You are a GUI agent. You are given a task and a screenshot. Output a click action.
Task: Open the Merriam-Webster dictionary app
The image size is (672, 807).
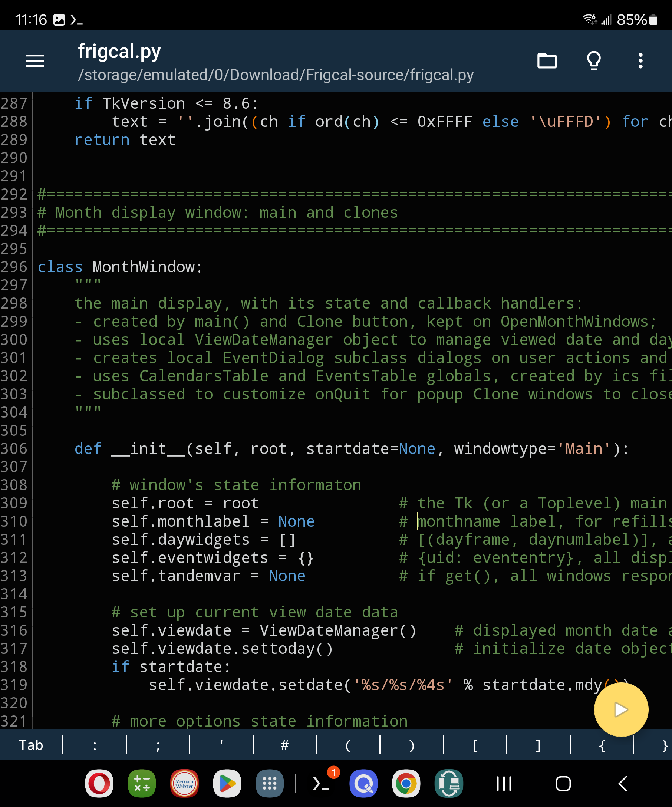point(184,784)
